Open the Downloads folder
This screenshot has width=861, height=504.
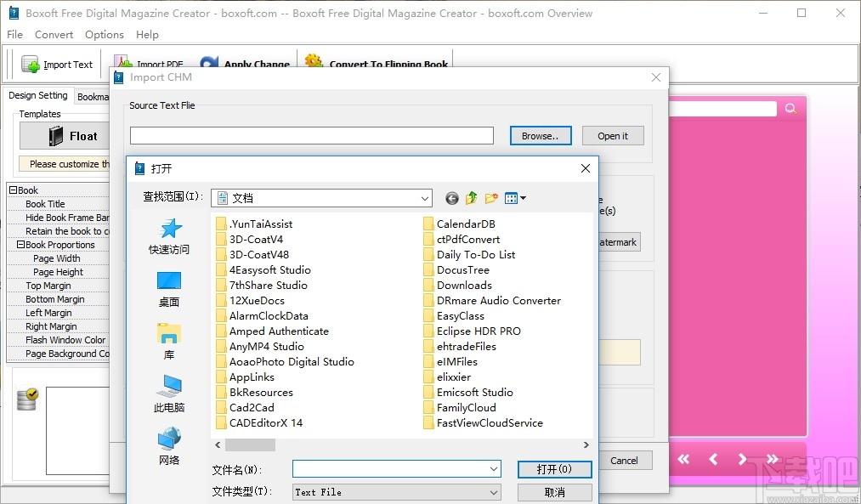click(458, 286)
